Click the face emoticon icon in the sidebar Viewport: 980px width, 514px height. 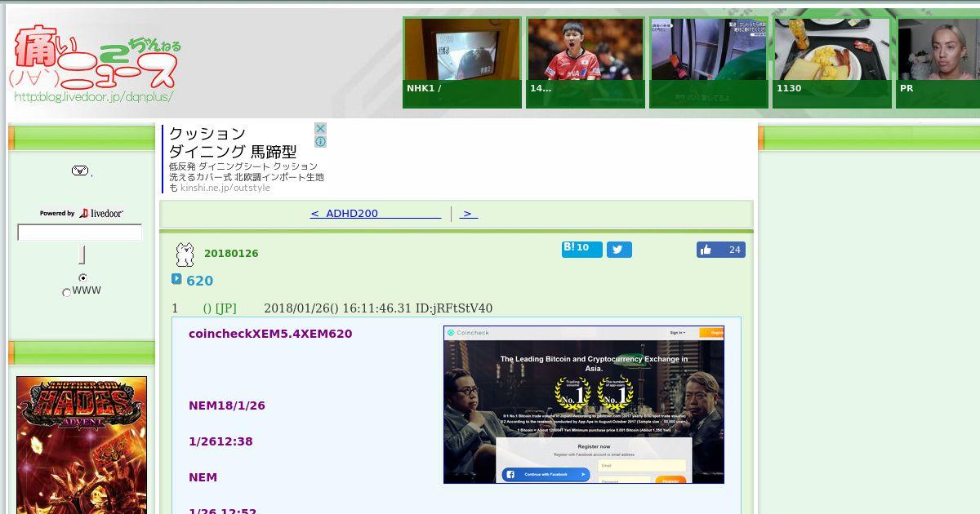pos(80,171)
